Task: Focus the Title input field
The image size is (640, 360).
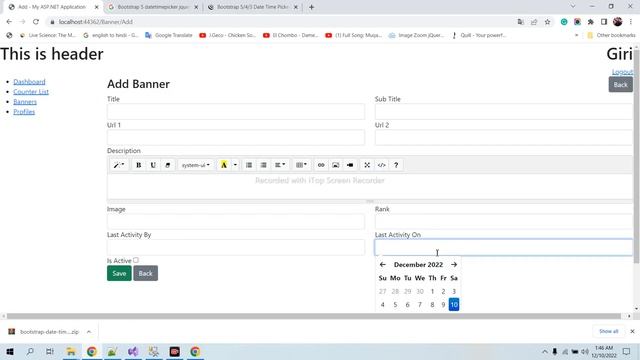Action: click(x=236, y=111)
